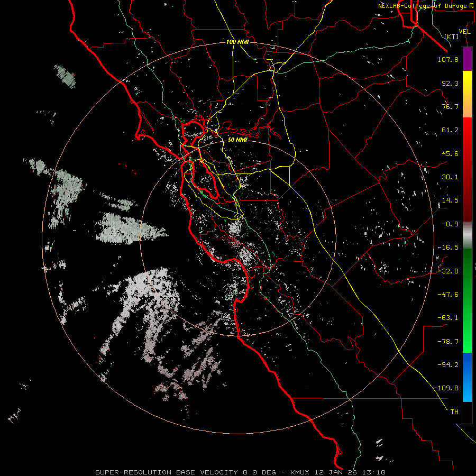Click the 14.5 velocity scale value
The height and width of the screenshot is (476, 476).
click(450, 200)
